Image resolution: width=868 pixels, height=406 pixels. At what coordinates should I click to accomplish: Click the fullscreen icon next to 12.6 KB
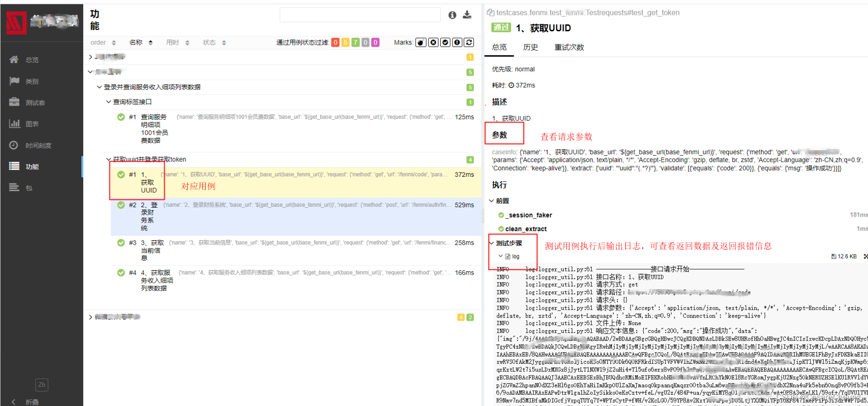point(866,256)
